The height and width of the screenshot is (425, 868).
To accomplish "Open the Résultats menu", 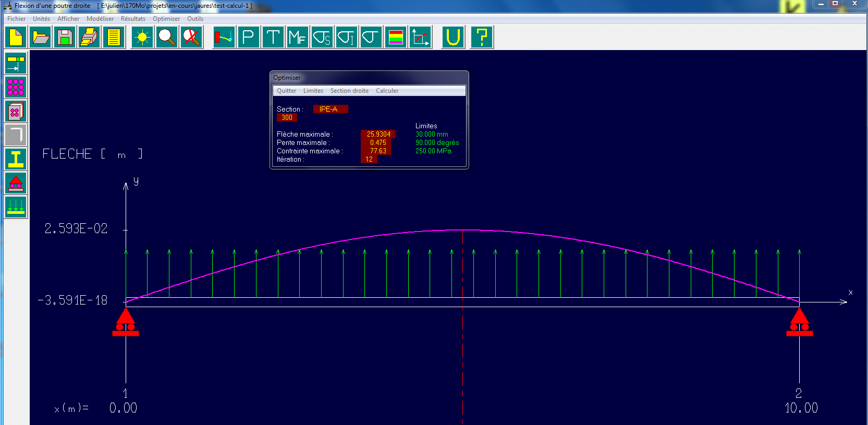I will pyautogui.click(x=133, y=19).
